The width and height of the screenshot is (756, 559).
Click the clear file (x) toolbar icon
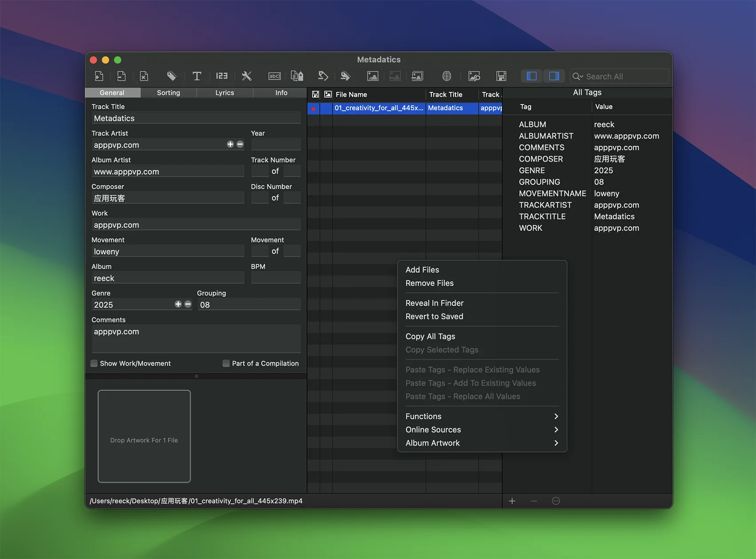click(144, 76)
